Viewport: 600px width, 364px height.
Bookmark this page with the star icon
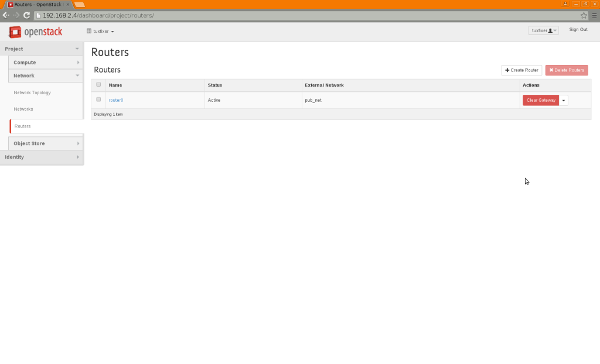[584, 15]
